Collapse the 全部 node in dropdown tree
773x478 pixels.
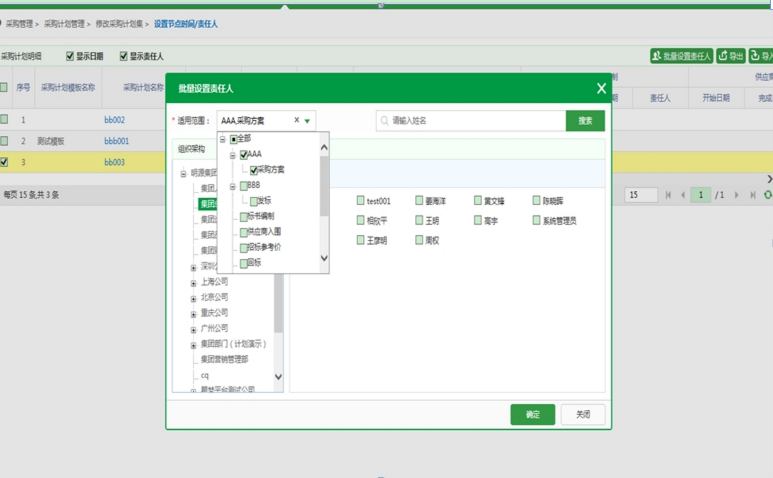click(x=223, y=139)
